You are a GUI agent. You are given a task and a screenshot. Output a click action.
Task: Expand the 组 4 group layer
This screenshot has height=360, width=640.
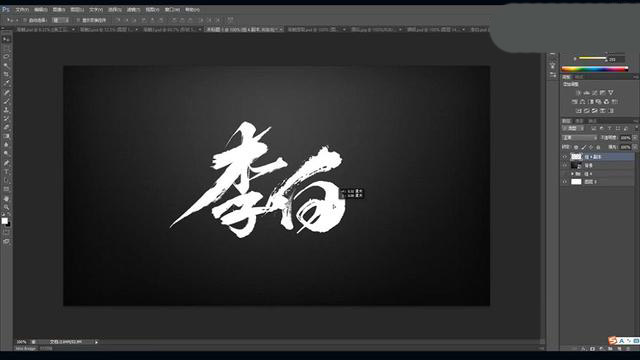[572, 174]
